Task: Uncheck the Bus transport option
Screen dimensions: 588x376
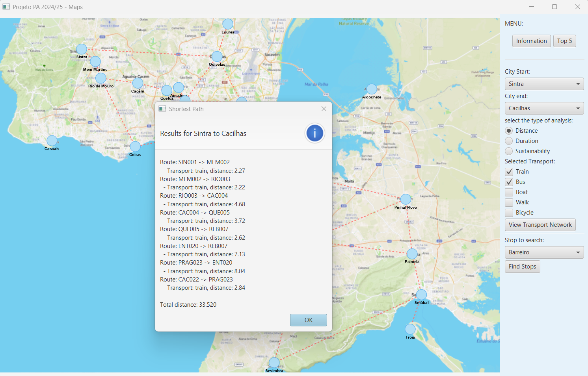Action: [509, 182]
